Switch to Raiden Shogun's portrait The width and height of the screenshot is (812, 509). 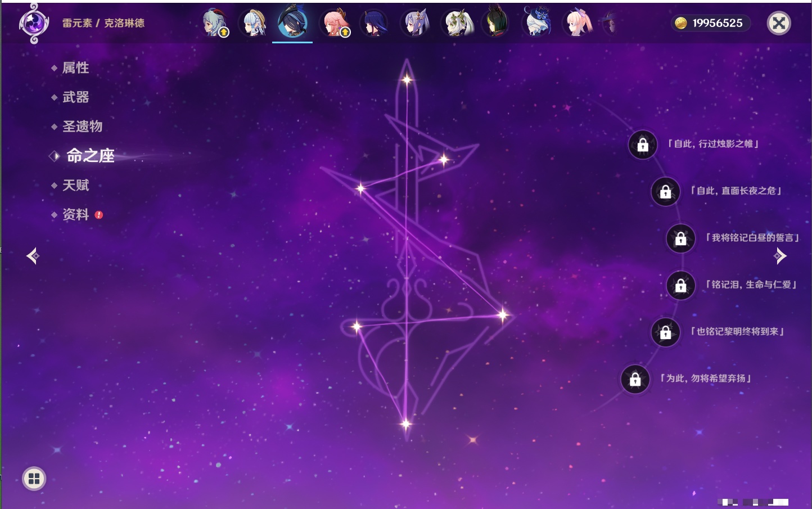[375, 23]
